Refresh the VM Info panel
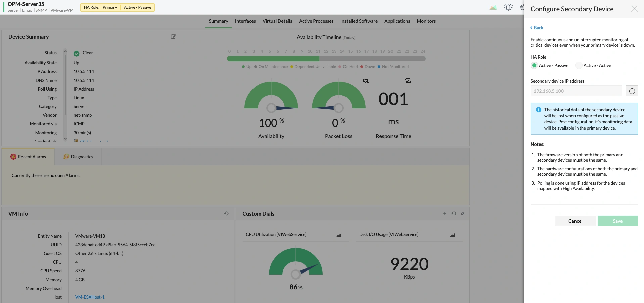The width and height of the screenshot is (644, 303). pos(226,213)
